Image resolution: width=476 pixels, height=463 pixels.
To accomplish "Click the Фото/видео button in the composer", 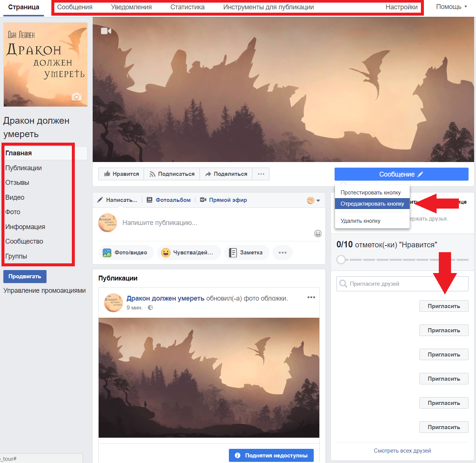I will pos(126,253).
